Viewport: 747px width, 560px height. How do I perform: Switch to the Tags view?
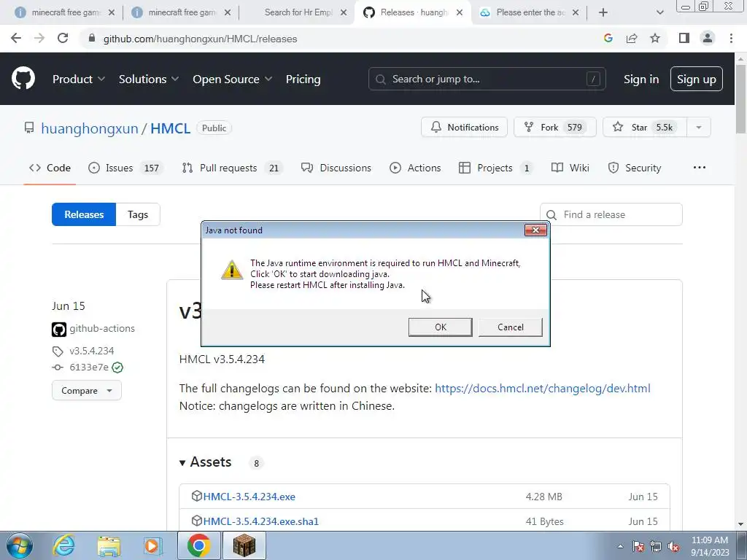(138, 214)
